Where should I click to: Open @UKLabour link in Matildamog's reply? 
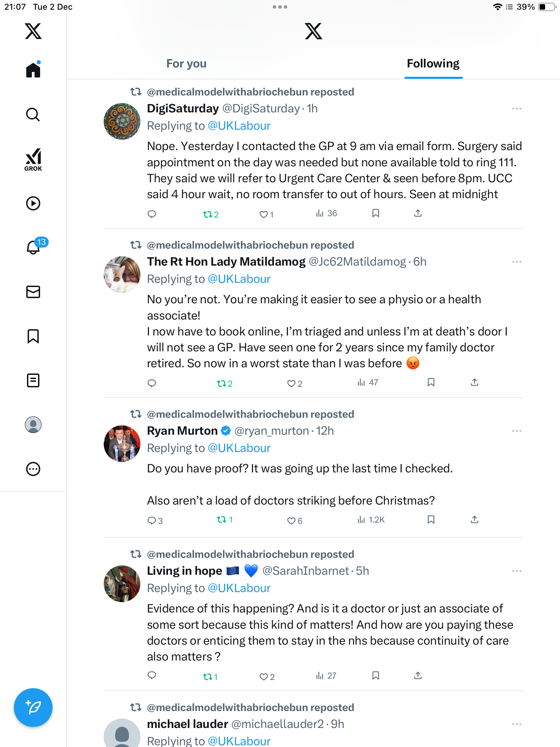pos(239,279)
